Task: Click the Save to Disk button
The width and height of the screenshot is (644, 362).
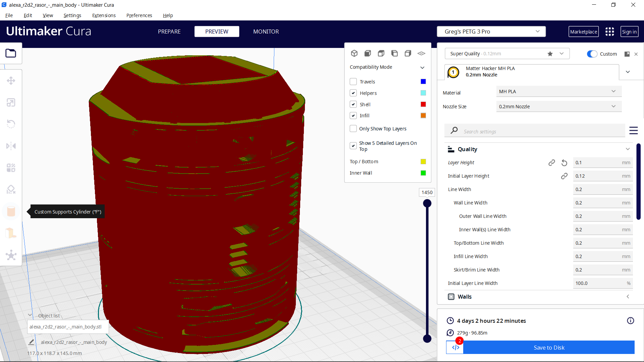Action: [549, 348]
